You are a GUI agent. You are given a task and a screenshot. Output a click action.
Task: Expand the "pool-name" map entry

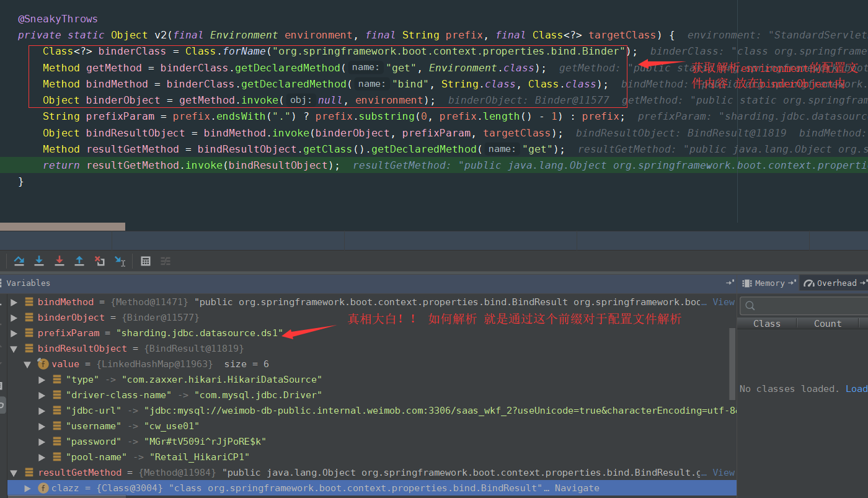point(42,457)
